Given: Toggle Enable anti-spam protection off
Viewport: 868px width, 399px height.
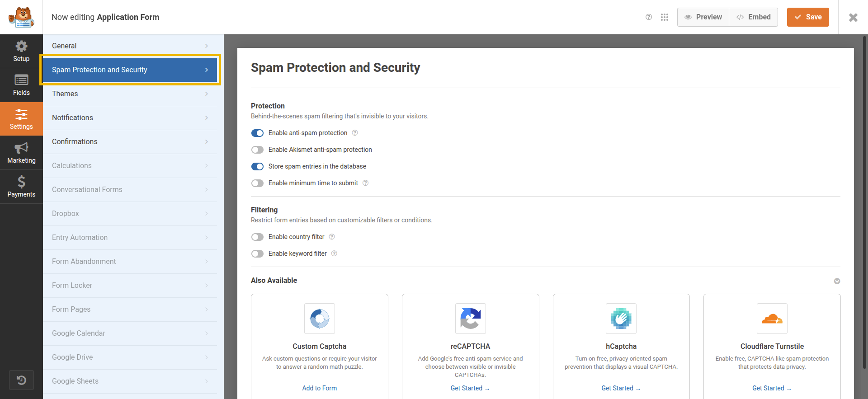Looking at the screenshot, I should [257, 133].
